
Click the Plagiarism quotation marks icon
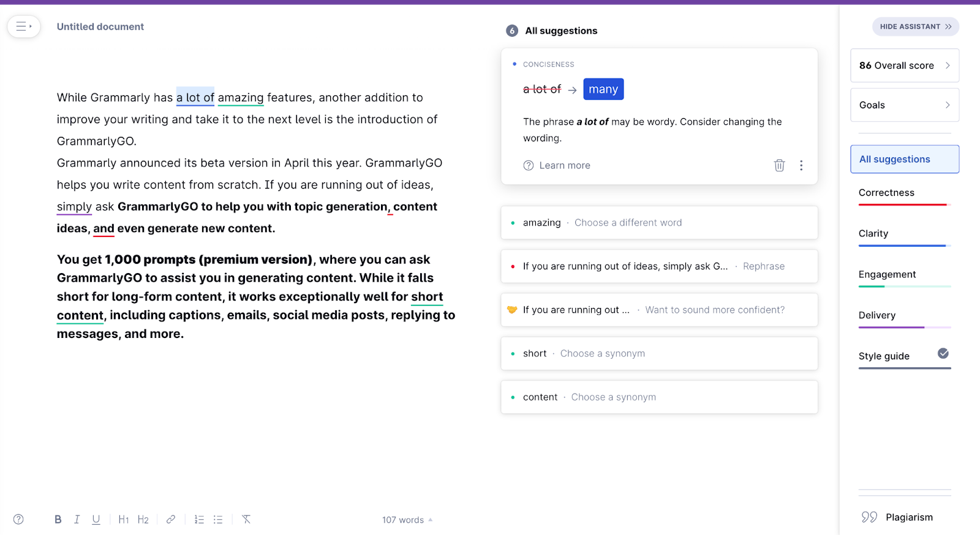(869, 517)
